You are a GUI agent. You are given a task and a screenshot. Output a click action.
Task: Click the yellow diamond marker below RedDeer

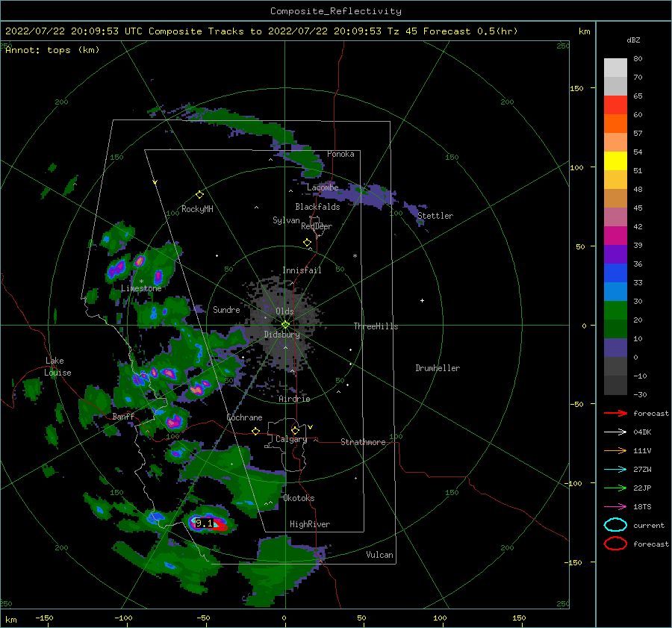coord(307,243)
